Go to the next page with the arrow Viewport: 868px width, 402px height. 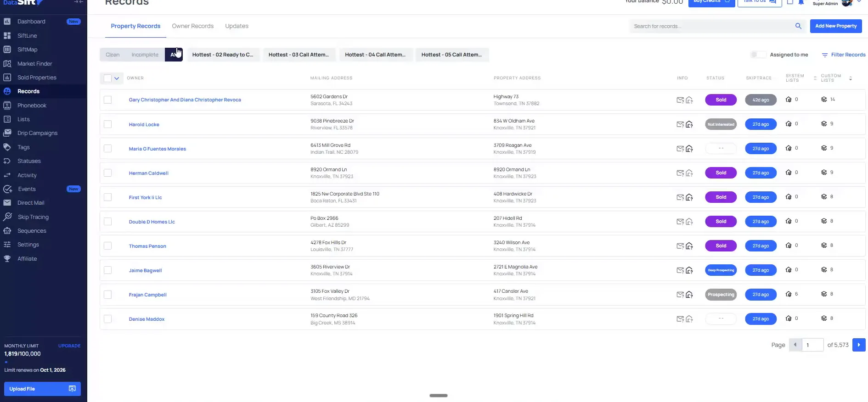point(859,345)
